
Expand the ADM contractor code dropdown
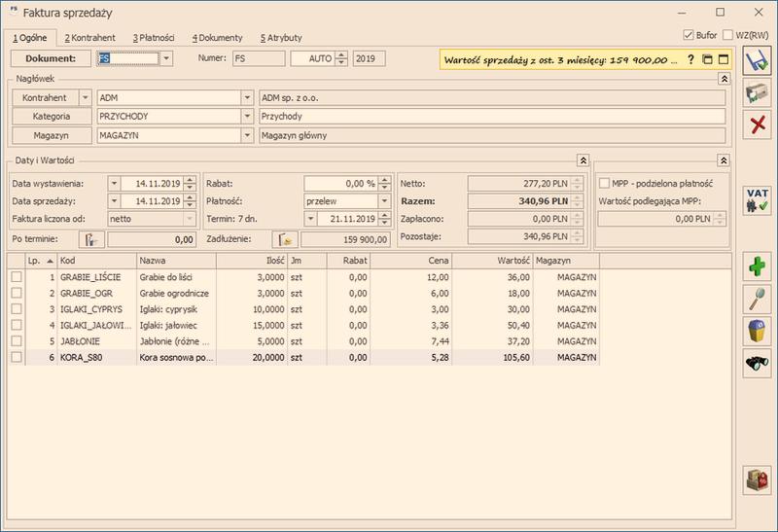point(247,98)
